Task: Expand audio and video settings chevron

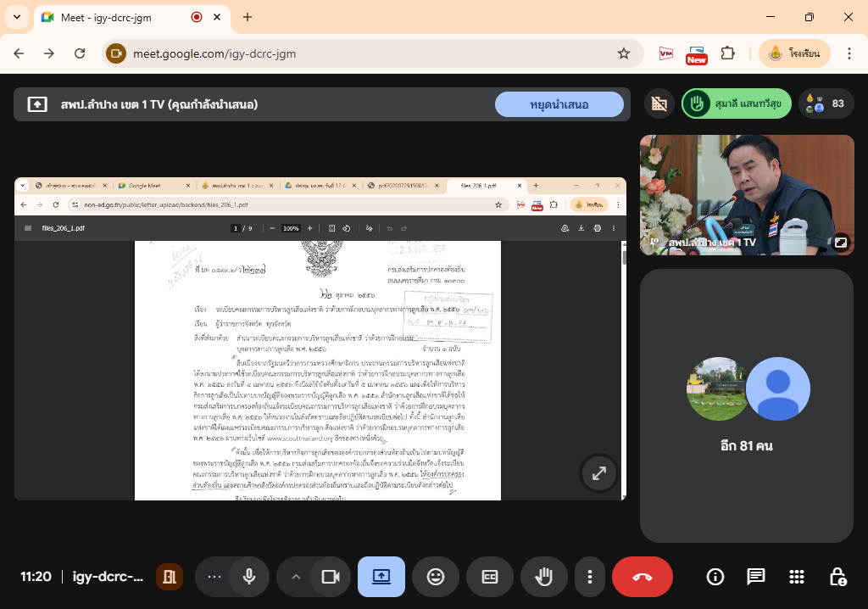Action: 296,577
